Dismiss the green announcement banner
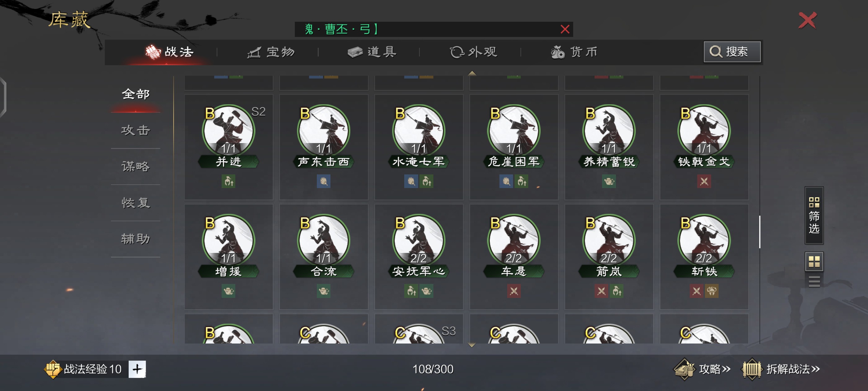The image size is (868, 391). click(x=565, y=29)
